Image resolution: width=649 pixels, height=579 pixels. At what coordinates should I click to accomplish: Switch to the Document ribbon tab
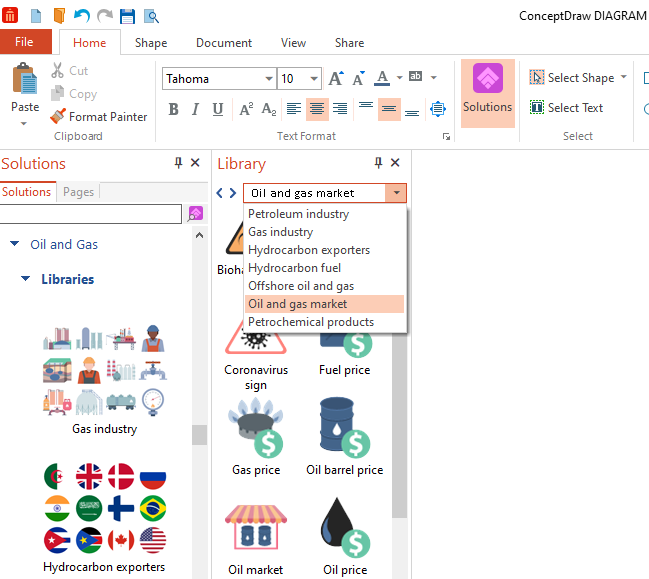point(224,43)
